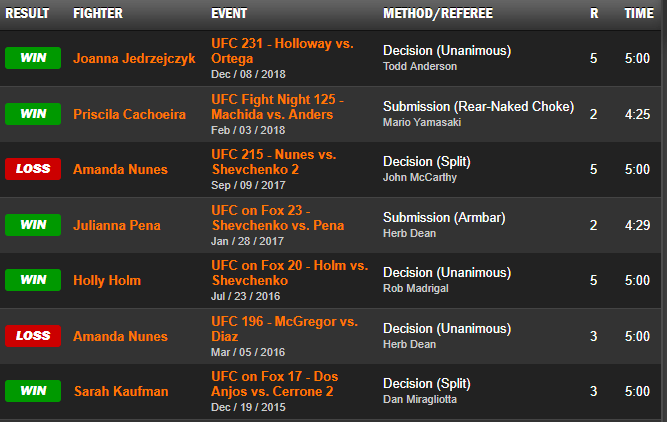The image size is (667, 422).
Task: Click LOSS badge in UFC 215 row
Action: pyautogui.click(x=33, y=170)
